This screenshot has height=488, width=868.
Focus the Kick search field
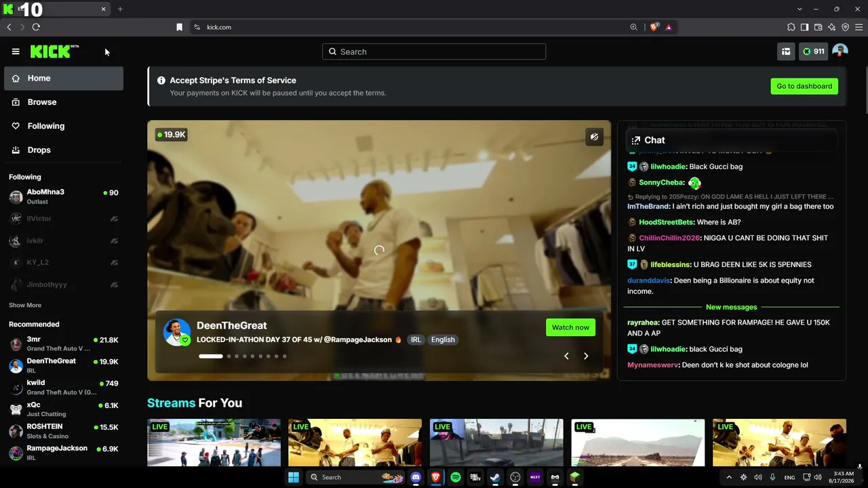[434, 52]
